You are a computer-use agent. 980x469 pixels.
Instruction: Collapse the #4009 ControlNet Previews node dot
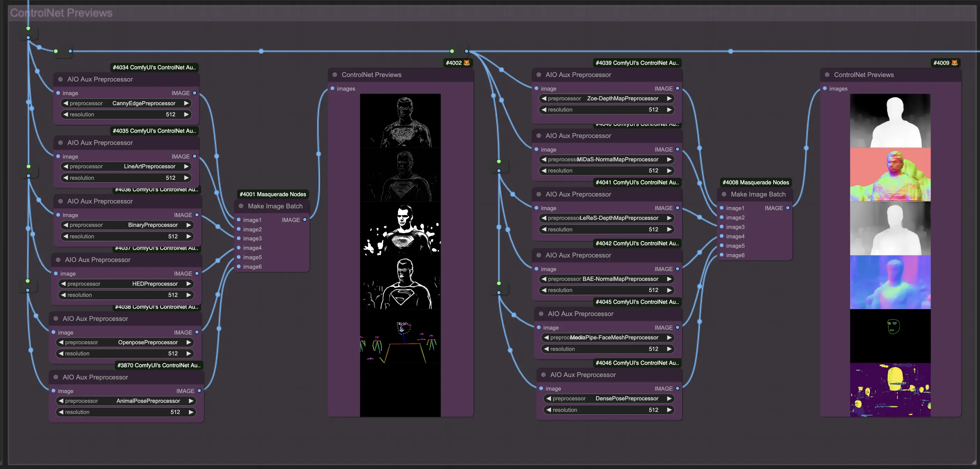coord(827,75)
